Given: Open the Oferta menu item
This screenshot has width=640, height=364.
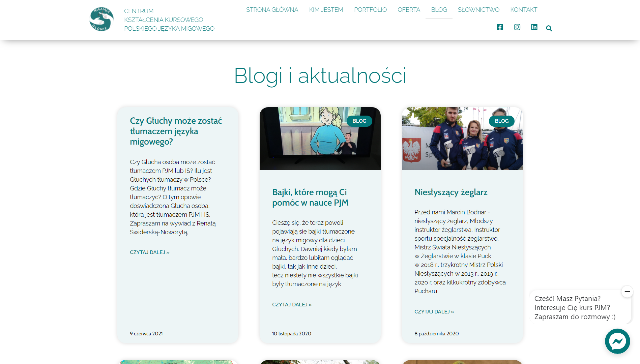Looking at the screenshot, I should coord(409,10).
